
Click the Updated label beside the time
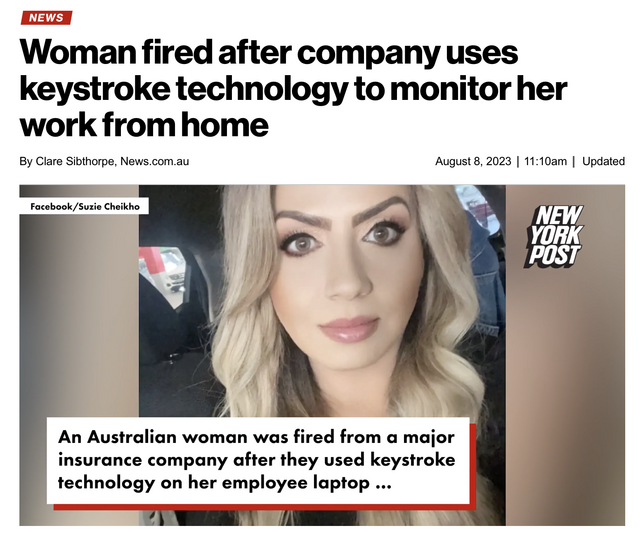[x=603, y=162]
